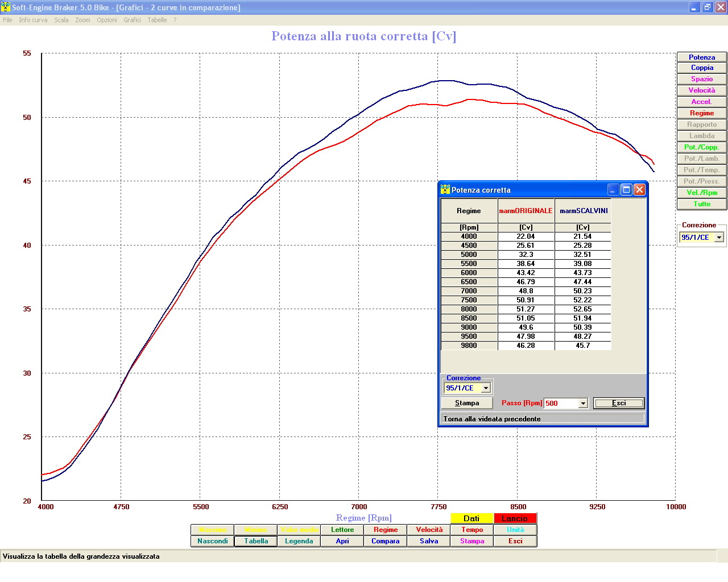Image resolution: width=728 pixels, height=582 pixels.
Task: Open the Tabelle menu
Action: (x=157, y=20)
